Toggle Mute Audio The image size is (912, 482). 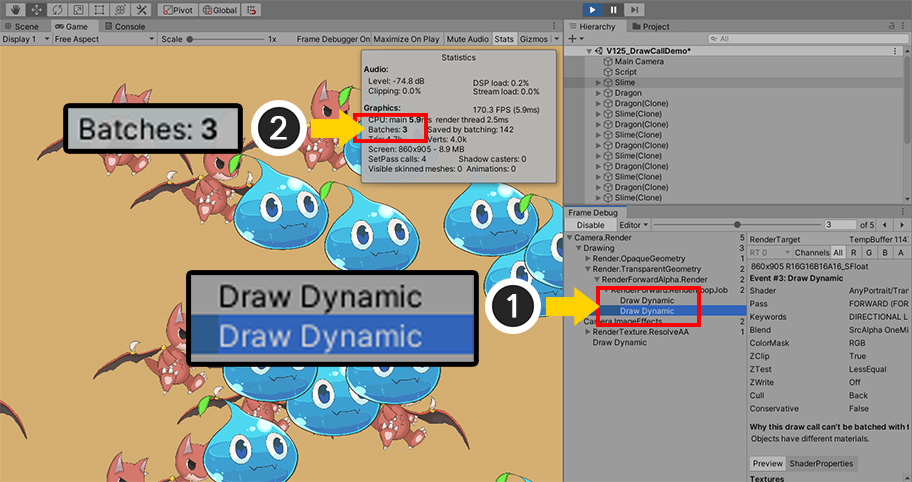467,39
